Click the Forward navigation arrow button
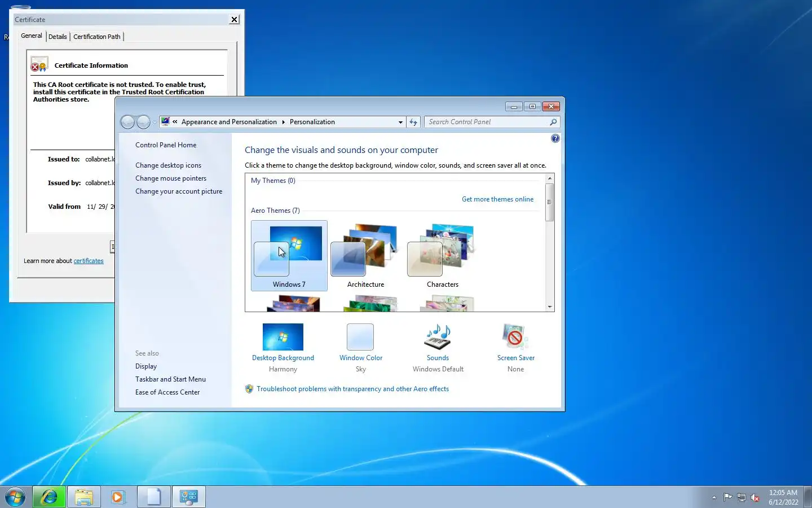Viewport: 812px width, 508px height. 144,122
